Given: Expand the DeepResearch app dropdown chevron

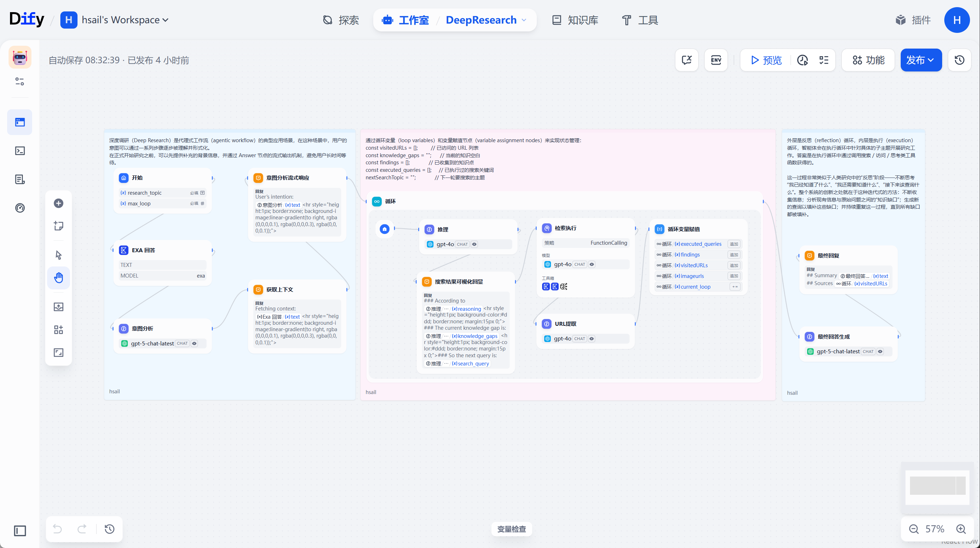Looking at the screenshot, I should pyautogui.click(x=524, y=20).
